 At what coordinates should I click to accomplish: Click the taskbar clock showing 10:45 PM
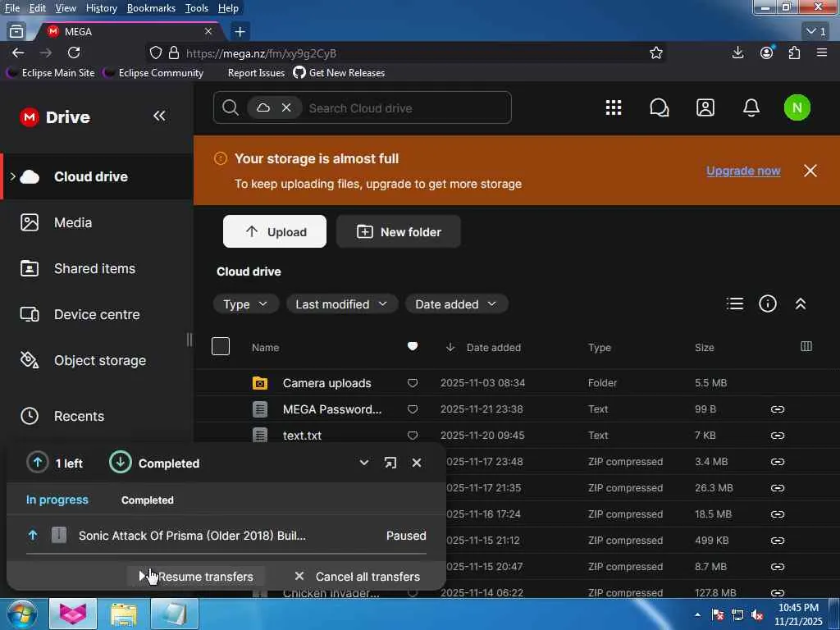(x=797, y=614)
